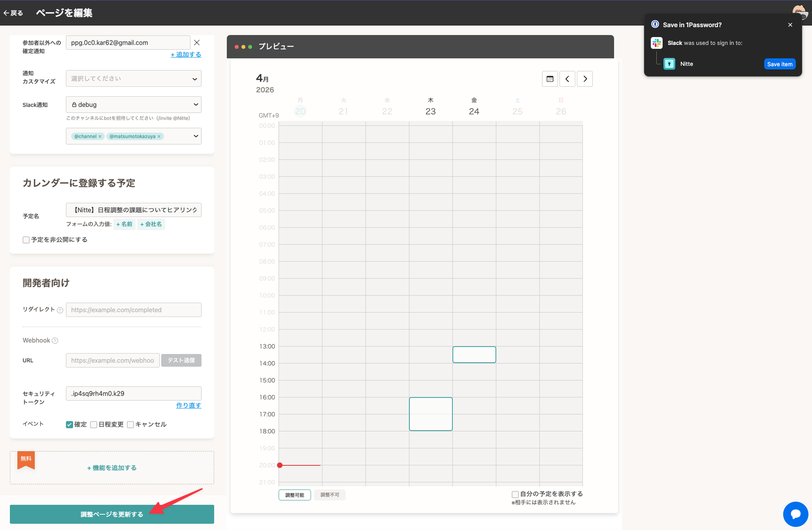Click the 作り直す token link
Viewport: 812px width, 530px height.
[188, 405]
